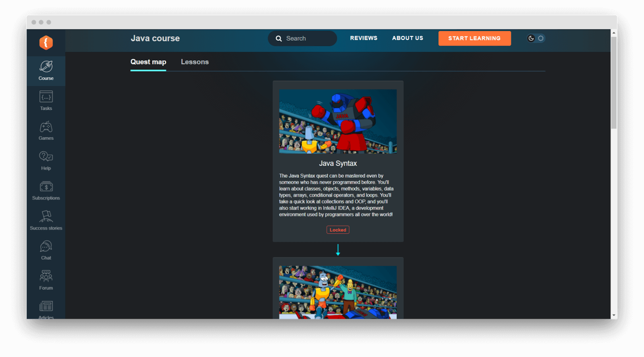View Success stories in the sidebar

coord(46,220)
